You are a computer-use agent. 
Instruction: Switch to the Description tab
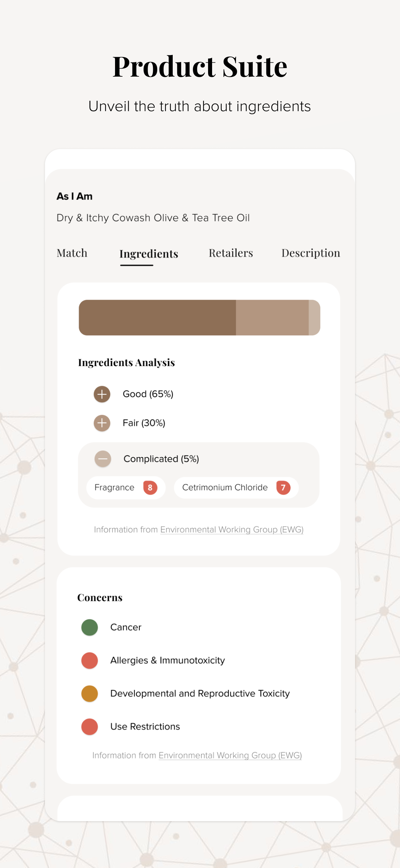click(x=311, y=253)
